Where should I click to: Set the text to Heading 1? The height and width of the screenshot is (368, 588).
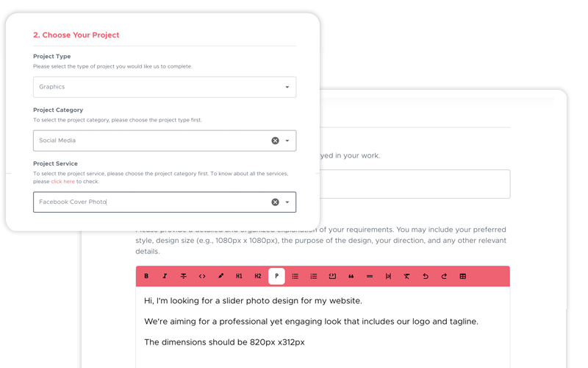tap(239, 276)
